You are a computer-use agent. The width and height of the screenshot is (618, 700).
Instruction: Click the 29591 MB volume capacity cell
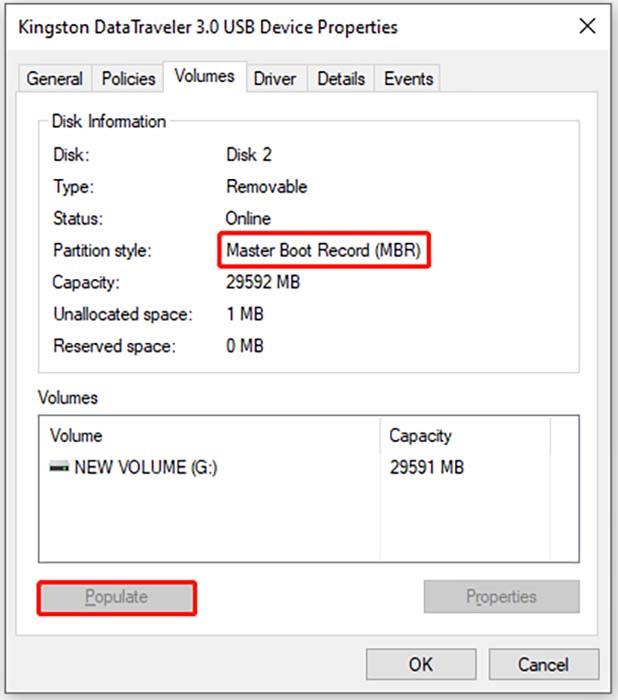coord(426,467)
